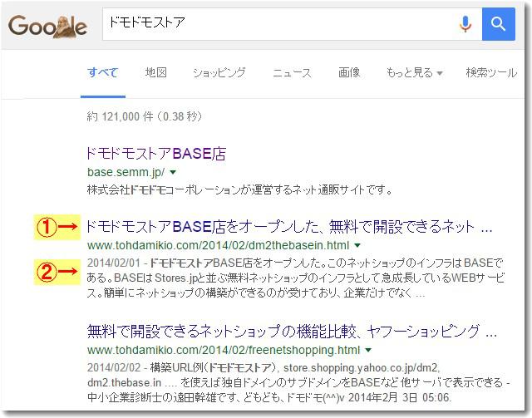Viewport: 532px width, 418px height.
Task: Open the ショッピング tab
Action: [x=219, y=72]
